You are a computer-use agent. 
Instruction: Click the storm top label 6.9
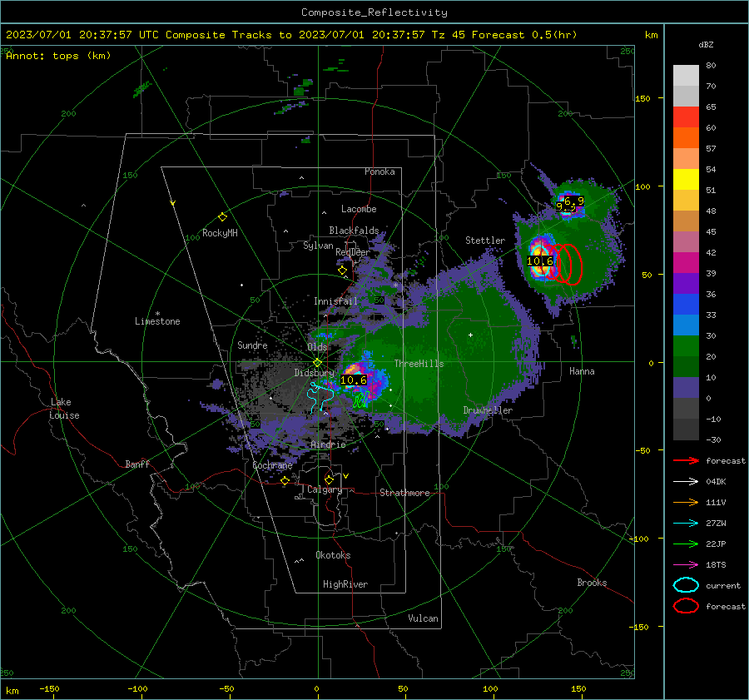(574, 201)
